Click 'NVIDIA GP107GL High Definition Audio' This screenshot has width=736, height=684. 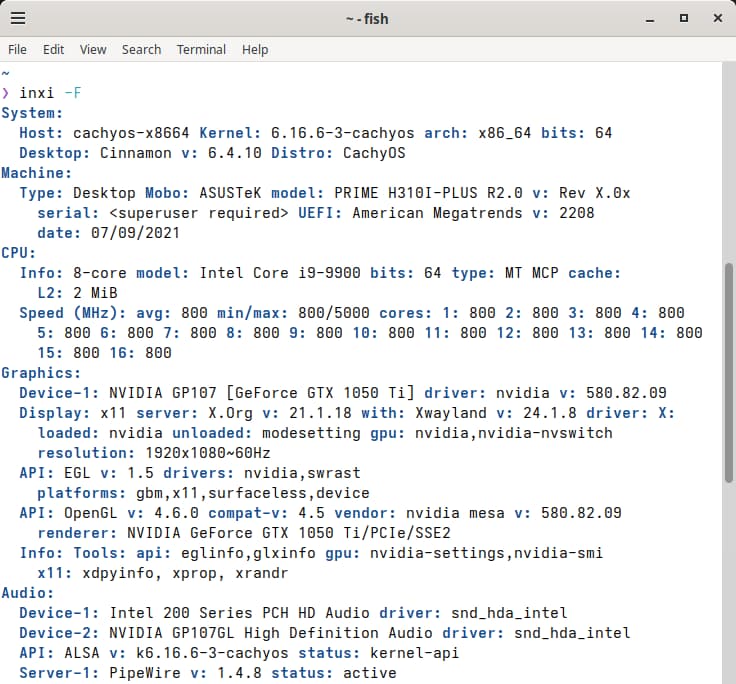tap(271, 633)
